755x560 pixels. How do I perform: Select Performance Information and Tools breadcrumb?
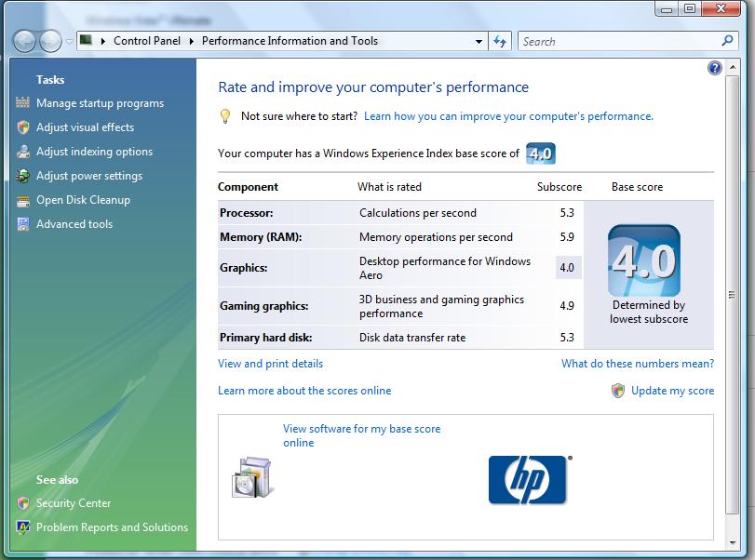tap(290, 41)
